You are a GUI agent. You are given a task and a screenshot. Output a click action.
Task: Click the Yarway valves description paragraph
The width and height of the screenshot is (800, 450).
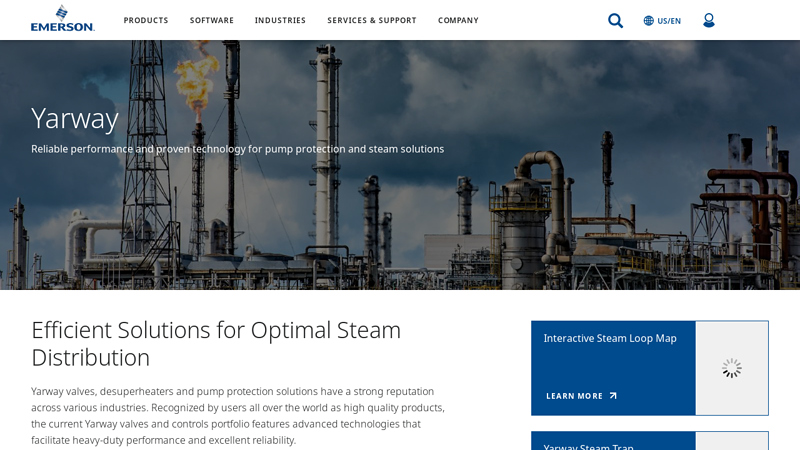pos(238,415)
